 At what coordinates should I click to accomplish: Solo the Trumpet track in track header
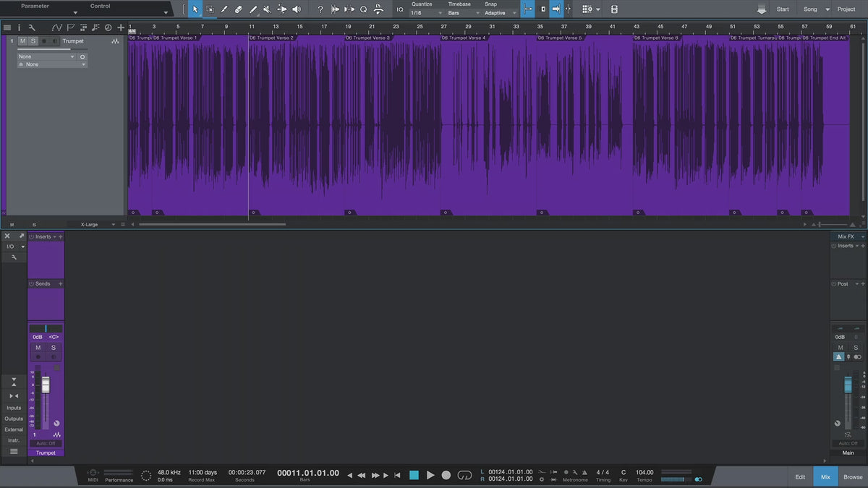tap(33, 41)
